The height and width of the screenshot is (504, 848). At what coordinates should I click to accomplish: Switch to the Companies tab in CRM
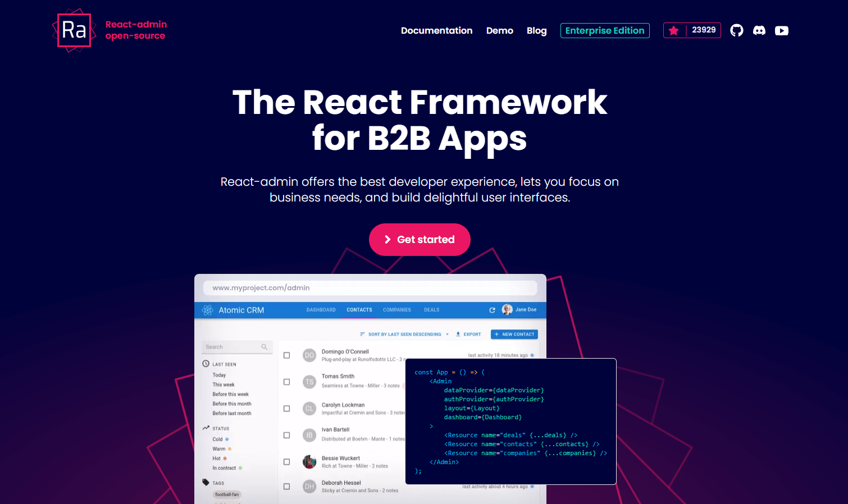click(x=397, y=310)
